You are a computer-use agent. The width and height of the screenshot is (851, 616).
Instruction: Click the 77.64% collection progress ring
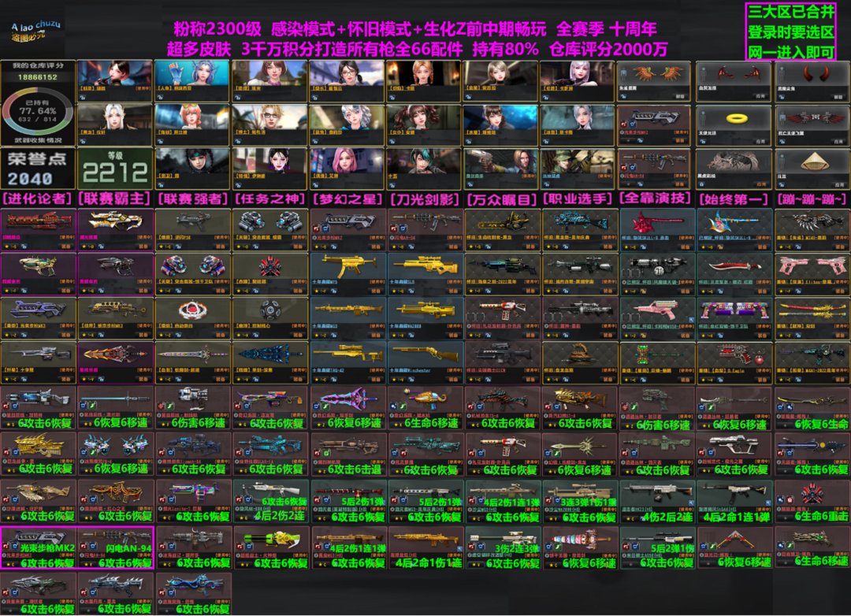[x=38, y=112]
